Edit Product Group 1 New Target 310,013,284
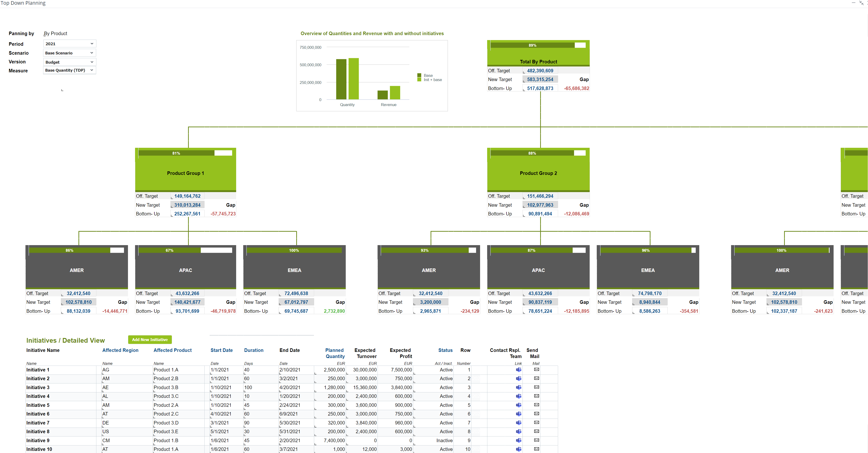This screenshot has height=453, width=868. pyautogui.click(x=187, y=205)
